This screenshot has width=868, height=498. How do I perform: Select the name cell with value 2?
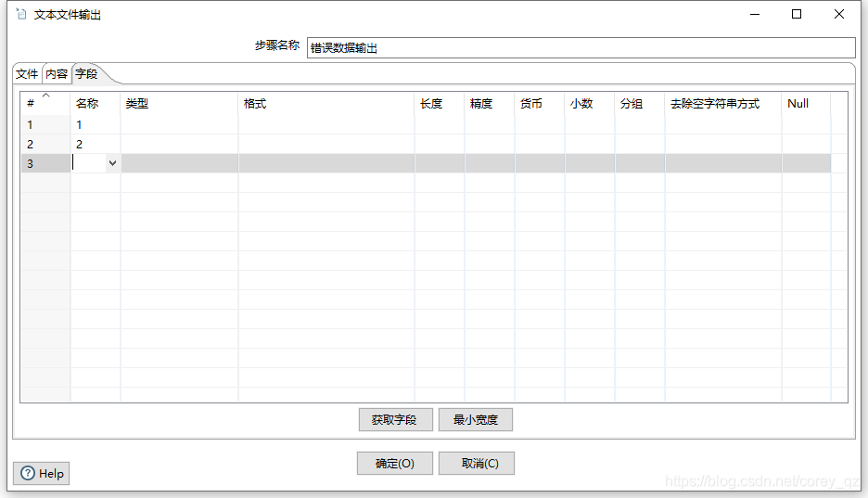click(x=96, y=144)
